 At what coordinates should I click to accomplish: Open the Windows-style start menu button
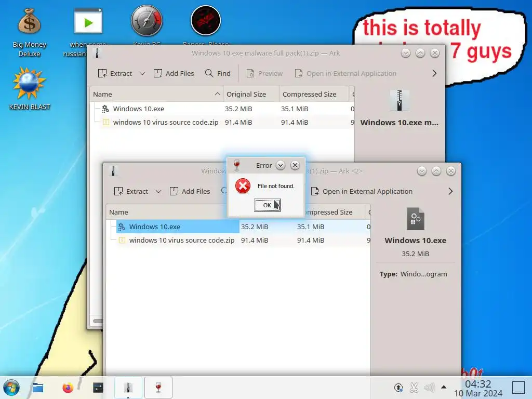click(x=11, y=388)
